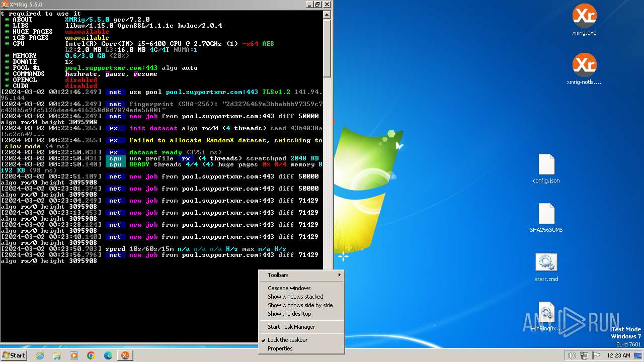Choose Show the desktop menu item
The image size is (644, 362).
click(301, 314)
